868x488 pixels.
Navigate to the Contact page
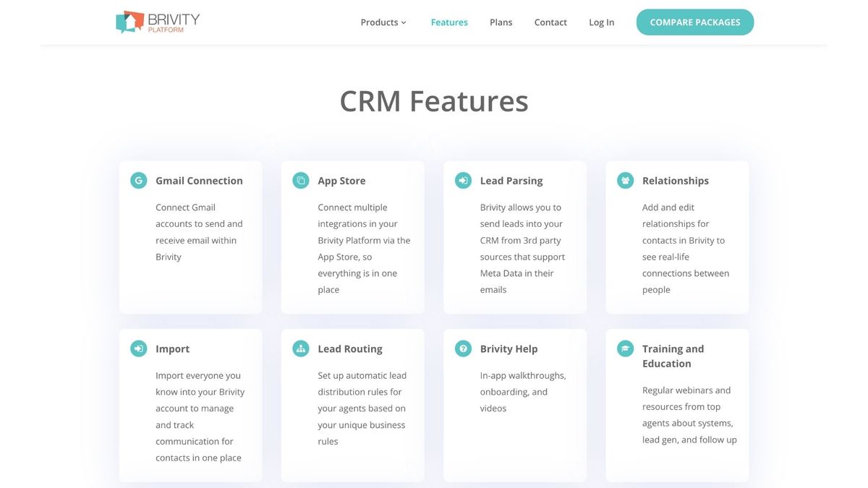(550, 22)
